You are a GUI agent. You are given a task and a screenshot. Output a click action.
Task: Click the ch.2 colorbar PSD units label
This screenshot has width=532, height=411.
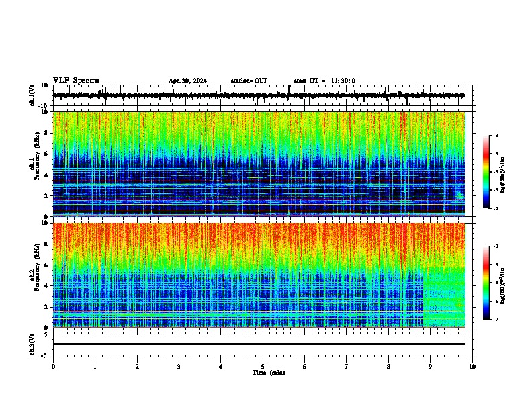(502, 285)
